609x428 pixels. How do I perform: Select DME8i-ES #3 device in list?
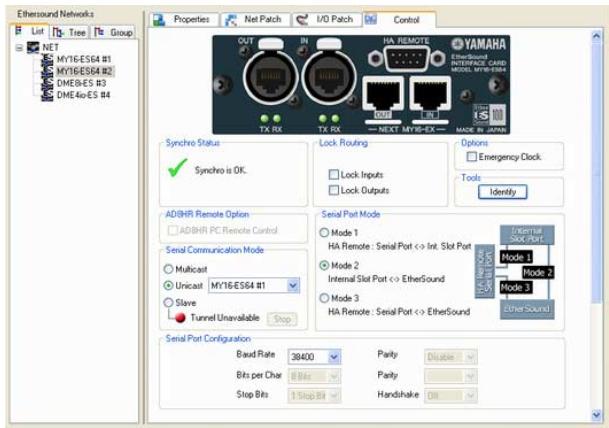click(81, 83)
